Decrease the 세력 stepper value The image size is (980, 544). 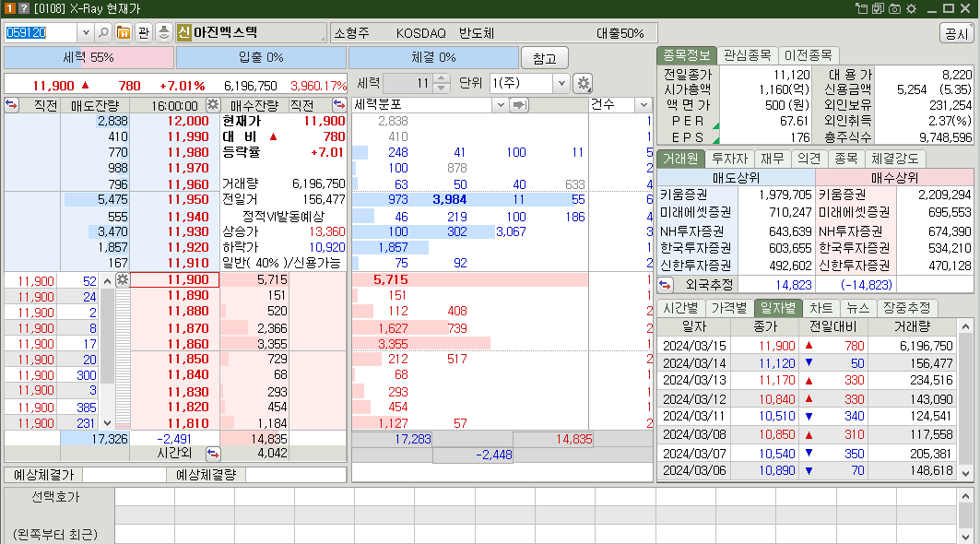click(441, 88)
